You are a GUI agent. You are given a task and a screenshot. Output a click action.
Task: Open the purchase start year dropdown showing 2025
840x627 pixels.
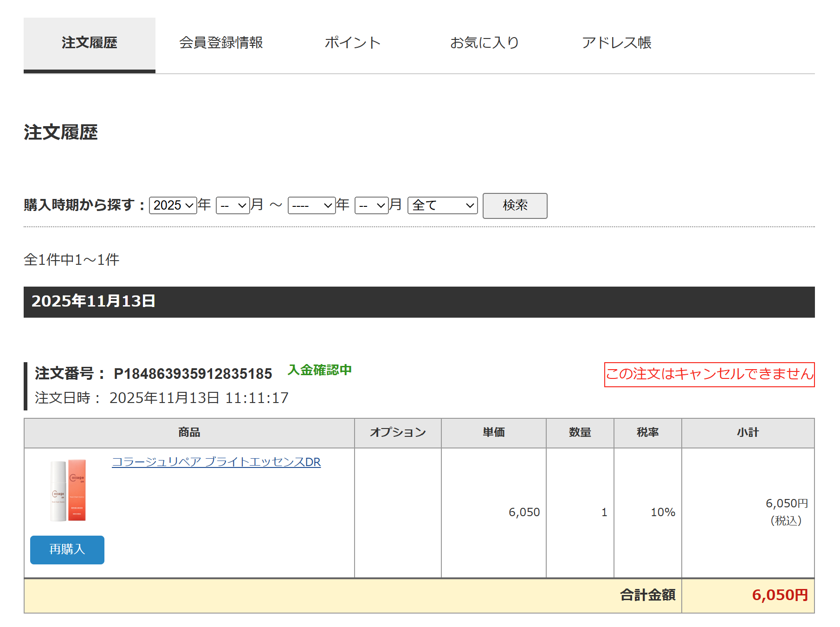[172, 205]
